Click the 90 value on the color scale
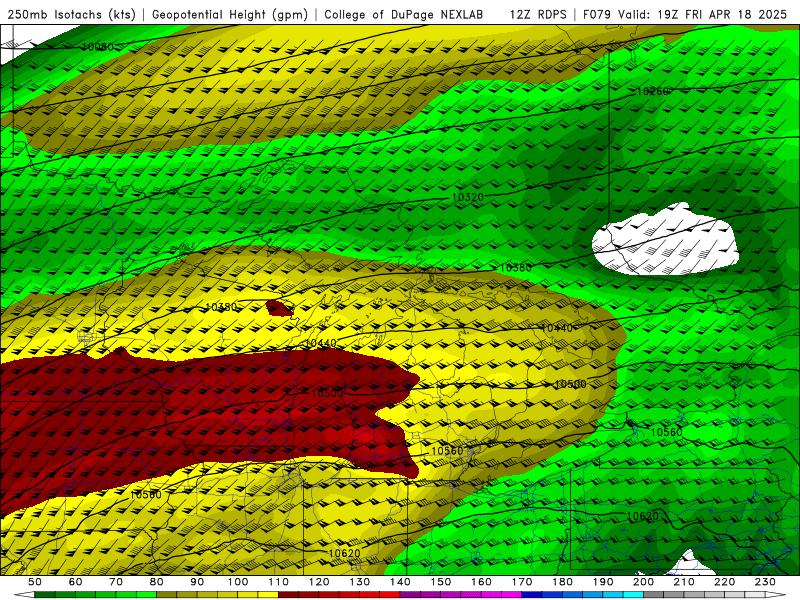800x600 pixels. click(197, 582)
